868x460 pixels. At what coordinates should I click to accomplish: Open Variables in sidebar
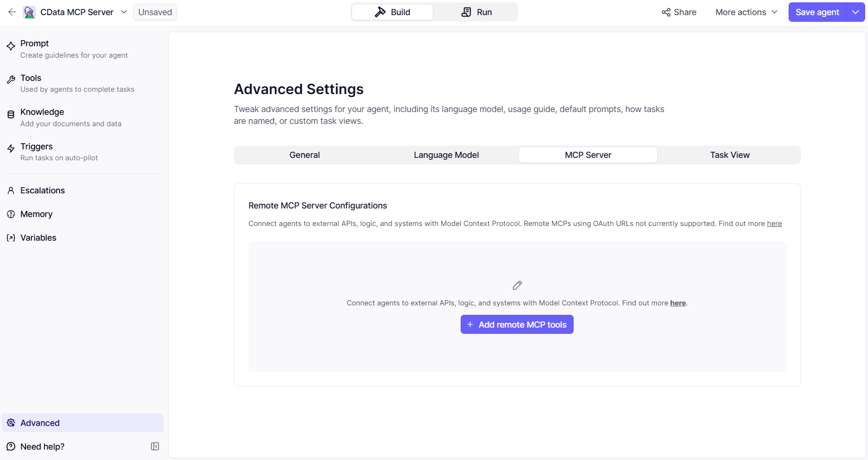click(x=38, y=238)
